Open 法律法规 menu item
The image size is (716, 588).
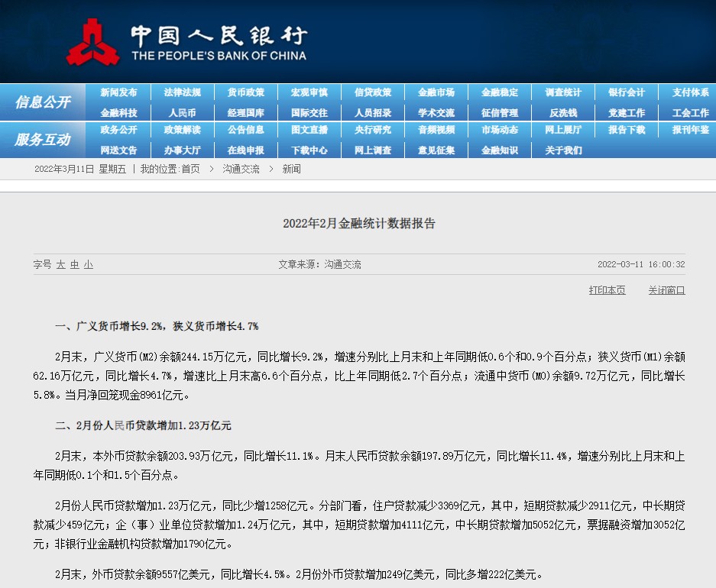click(182, 92)
